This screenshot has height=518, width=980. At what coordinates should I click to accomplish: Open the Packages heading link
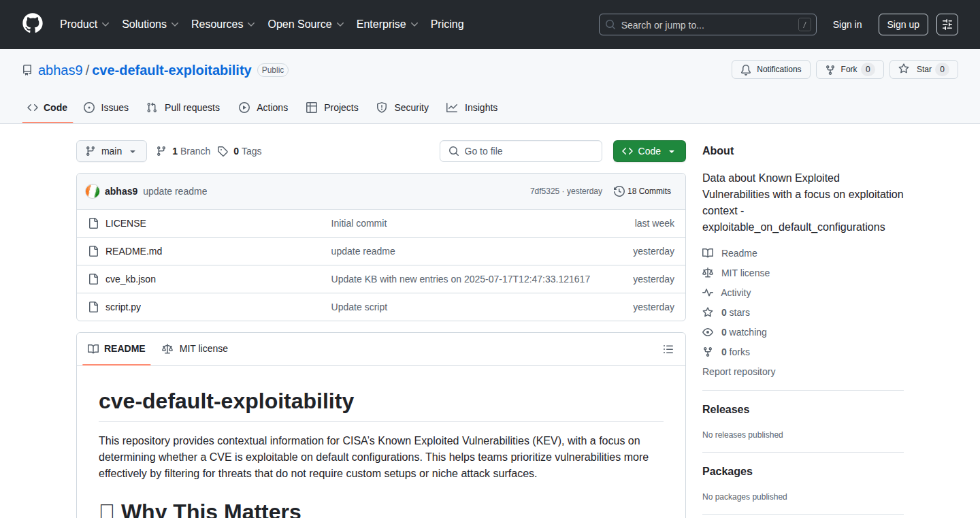point(728,472)
